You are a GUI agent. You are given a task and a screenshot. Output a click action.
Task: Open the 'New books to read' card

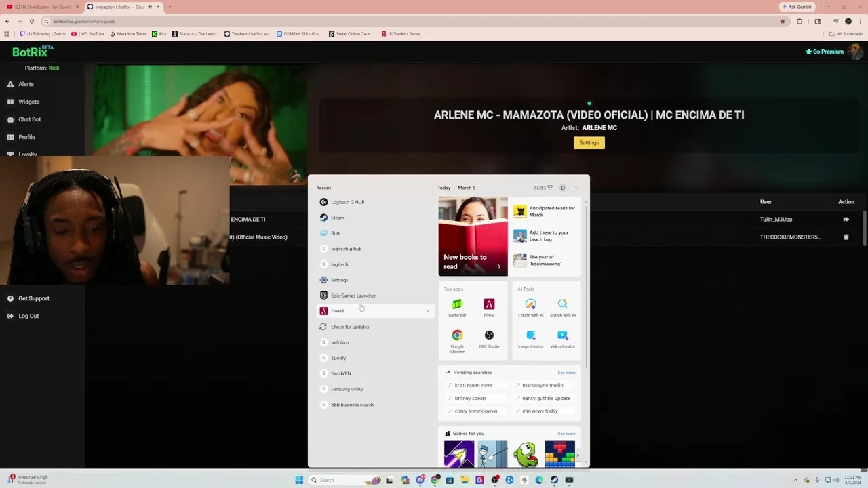(473, 236)
